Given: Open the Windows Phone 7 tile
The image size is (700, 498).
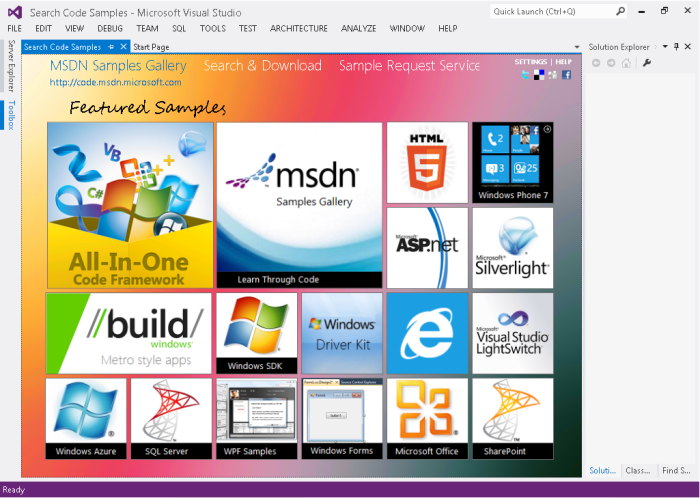Looking at the screenshot, I should coord(512,162).
